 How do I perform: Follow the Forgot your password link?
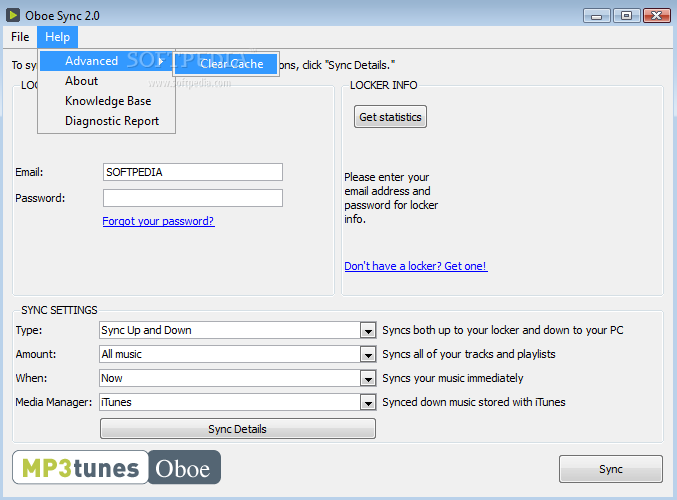pos(158,221)
